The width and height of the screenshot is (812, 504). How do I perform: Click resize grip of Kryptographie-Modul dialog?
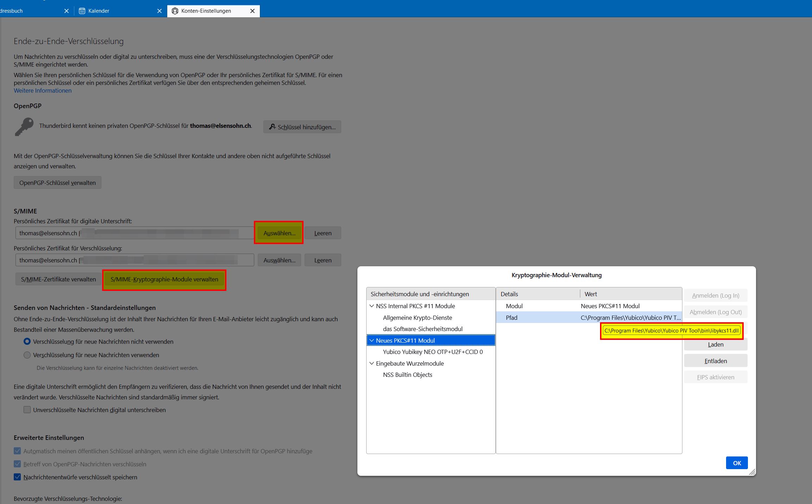(752, 472)
